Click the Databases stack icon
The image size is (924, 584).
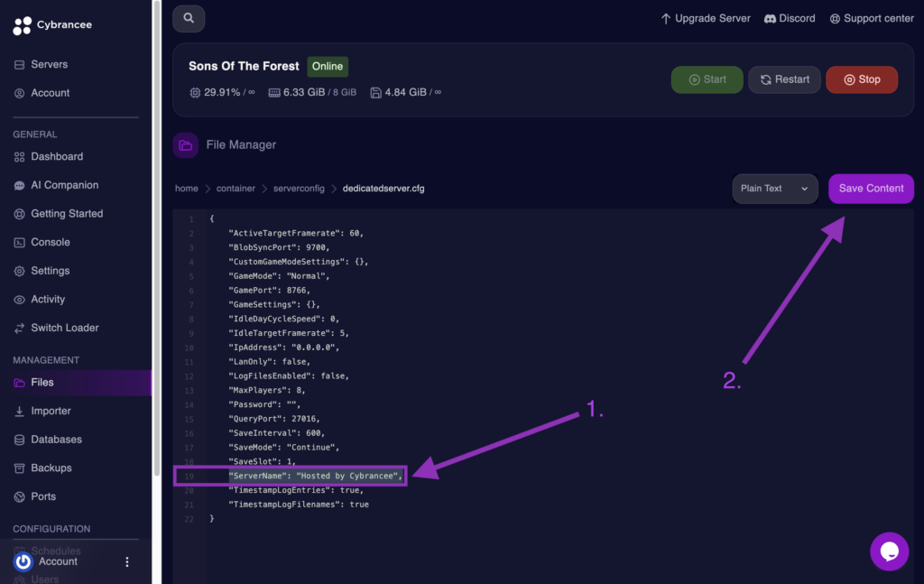tap(20, 440)
